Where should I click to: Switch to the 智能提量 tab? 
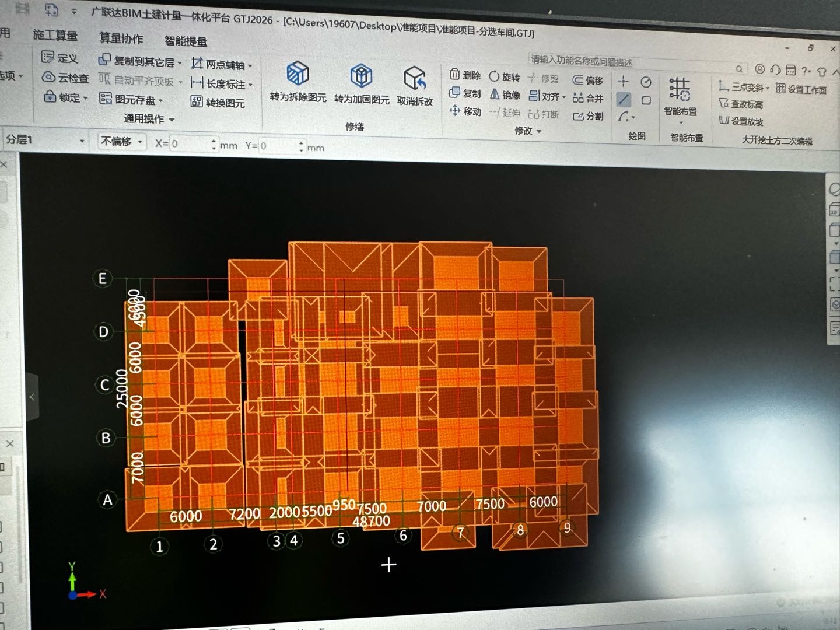pyautogui.click(x=185, y=41)
